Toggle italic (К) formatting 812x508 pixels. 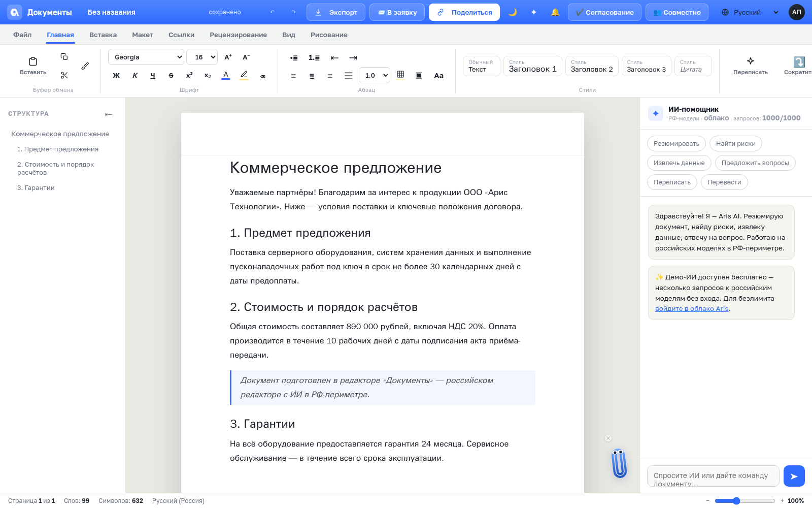[x=134, y=75]
